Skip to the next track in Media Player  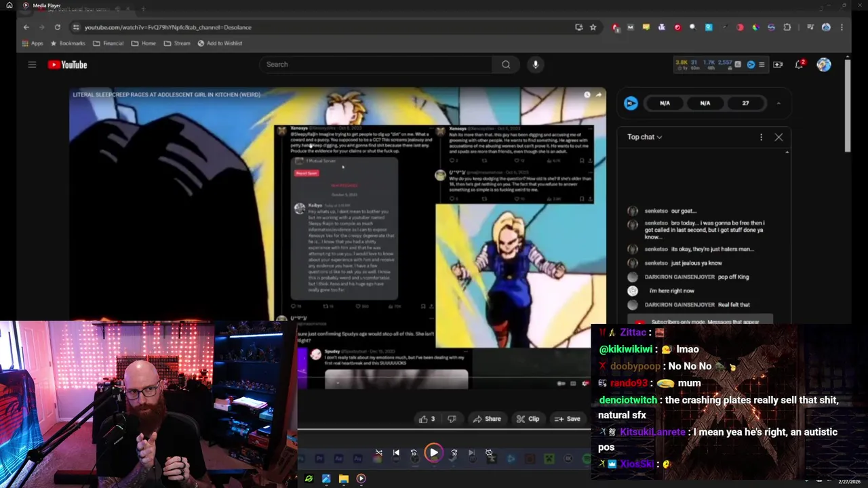471,453
